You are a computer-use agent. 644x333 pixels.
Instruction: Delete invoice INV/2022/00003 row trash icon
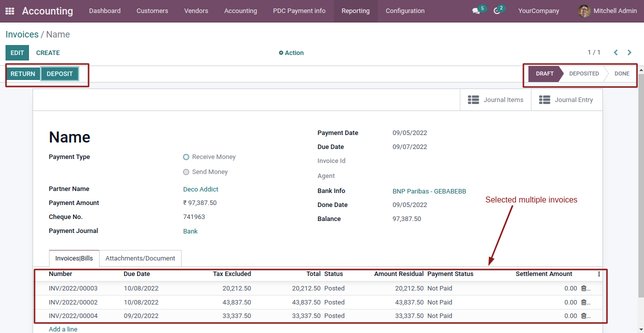click(583, 288)
